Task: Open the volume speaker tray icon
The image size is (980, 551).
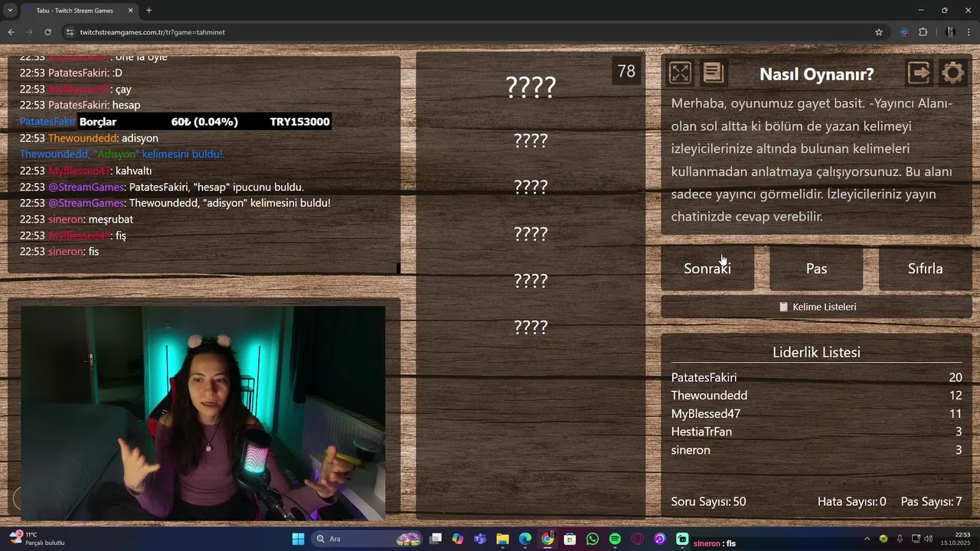Action: point(928,539)
